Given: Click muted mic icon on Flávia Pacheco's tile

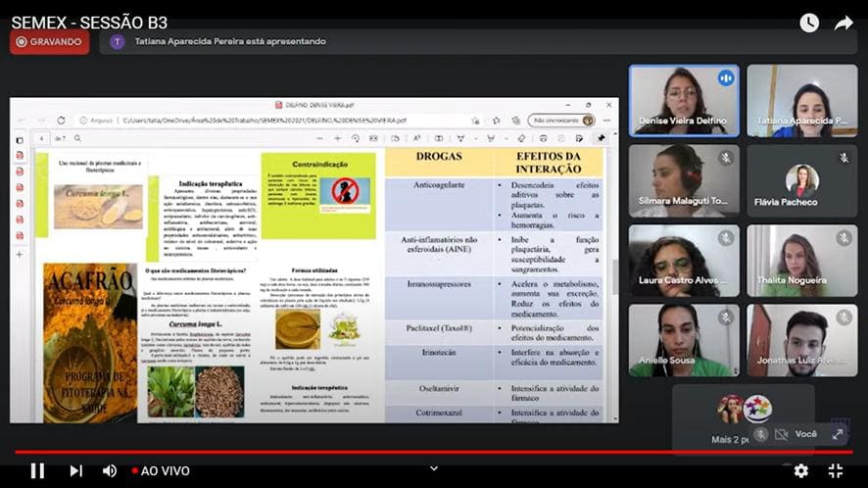Looking at the screenshot, I should coord(844,159).
